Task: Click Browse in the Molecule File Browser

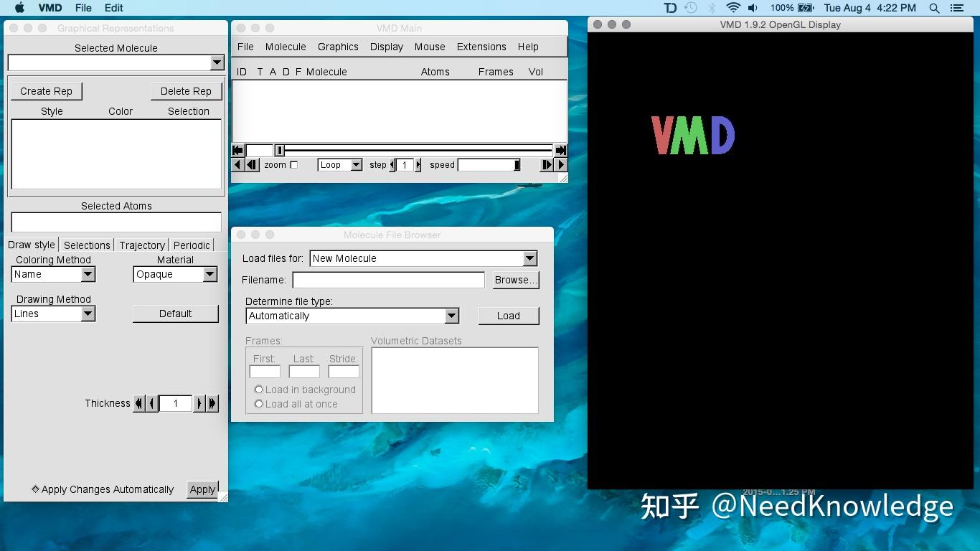Action: click(514, 280)
